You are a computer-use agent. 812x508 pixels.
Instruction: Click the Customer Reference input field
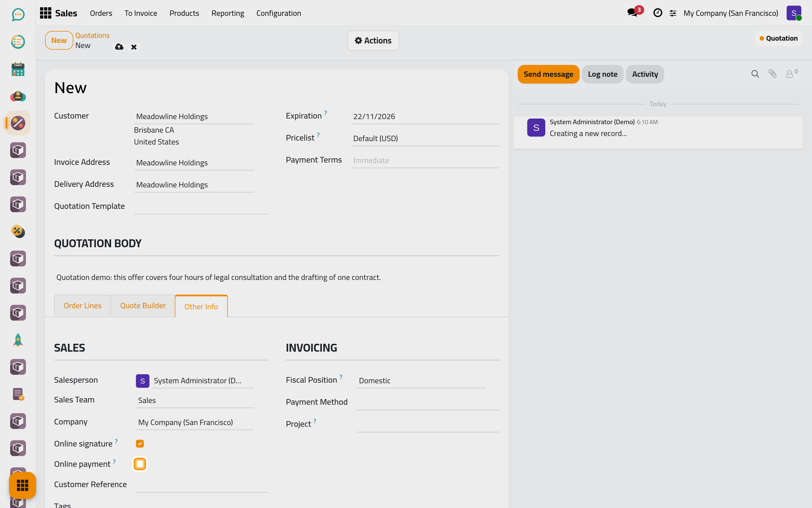point(202,485)
